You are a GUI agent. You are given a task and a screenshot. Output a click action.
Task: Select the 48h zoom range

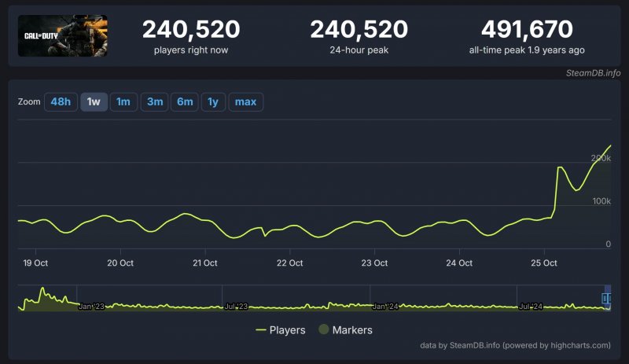point(61,102)
